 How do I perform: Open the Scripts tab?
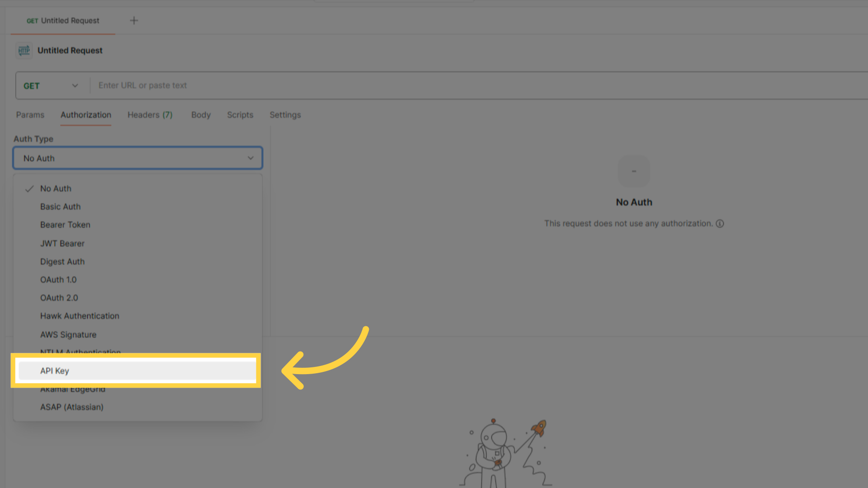240,115
